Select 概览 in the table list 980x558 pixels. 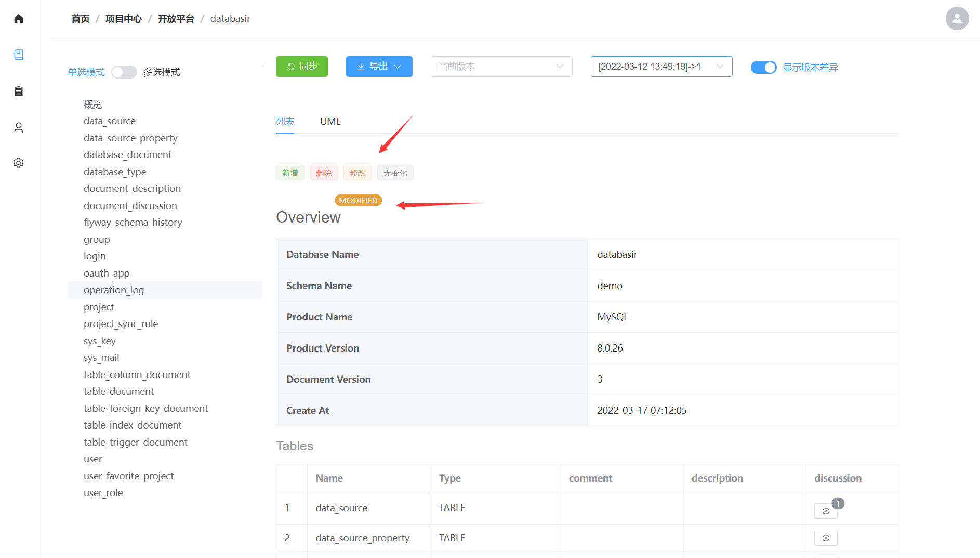click(x=93, y=104)
